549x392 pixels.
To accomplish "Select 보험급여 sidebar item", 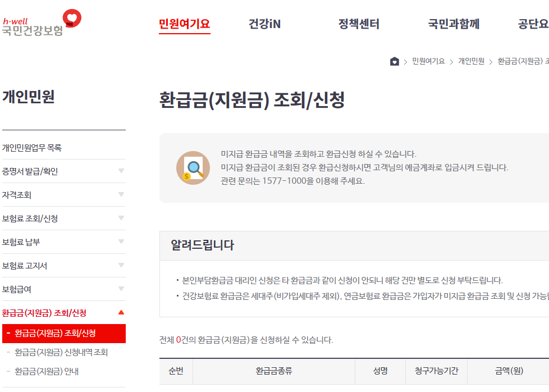I will click(x=17, y=289).
